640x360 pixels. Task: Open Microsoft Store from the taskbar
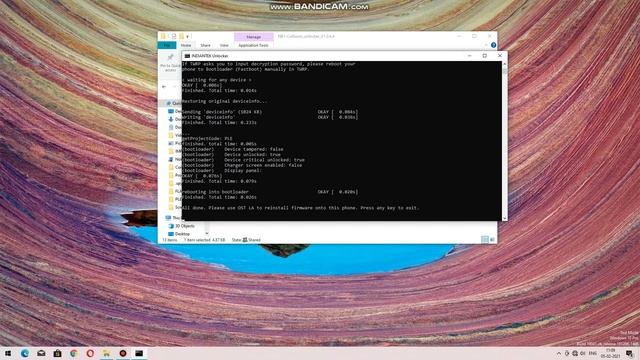[x=58, y=353]
